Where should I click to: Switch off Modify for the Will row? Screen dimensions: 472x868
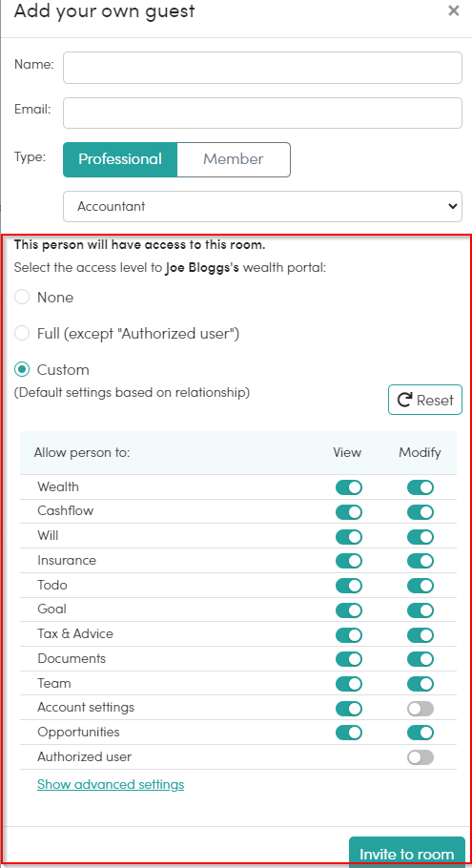pyautogui.click(x=421, y=536)
